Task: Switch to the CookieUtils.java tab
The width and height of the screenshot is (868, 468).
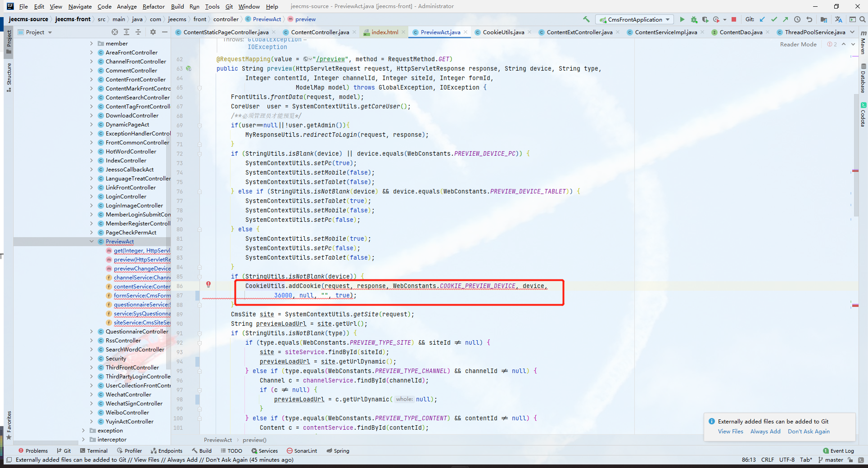Action: (x=503, y=32)
